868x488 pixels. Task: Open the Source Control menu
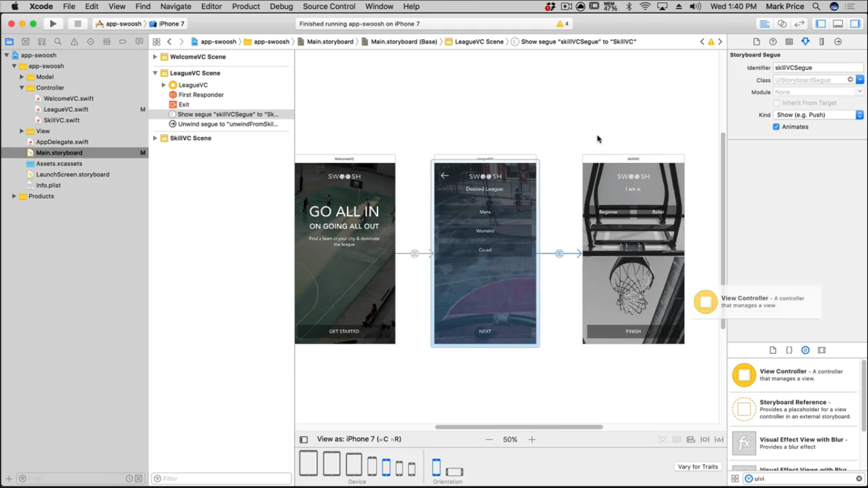329,6
